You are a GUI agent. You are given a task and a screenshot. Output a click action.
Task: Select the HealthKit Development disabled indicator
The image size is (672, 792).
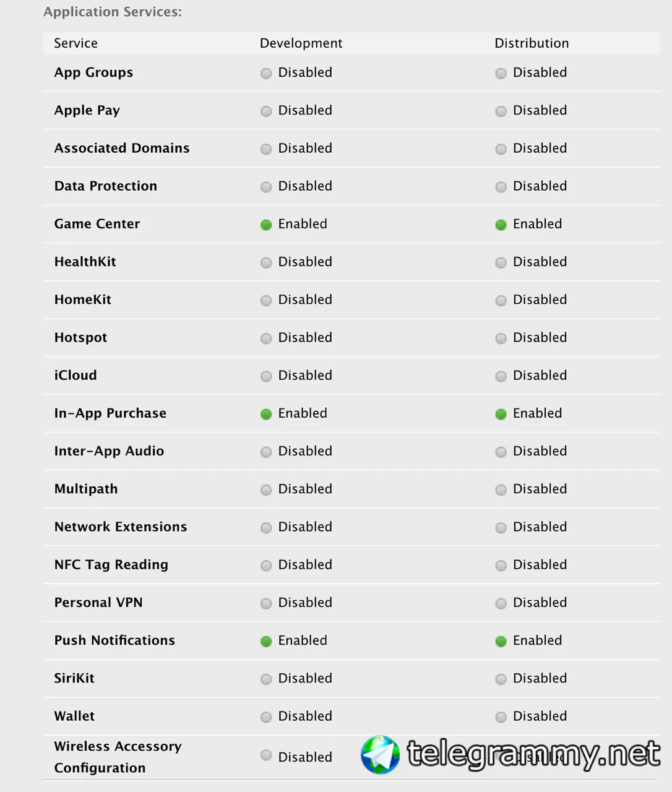[x=266, y=262]
